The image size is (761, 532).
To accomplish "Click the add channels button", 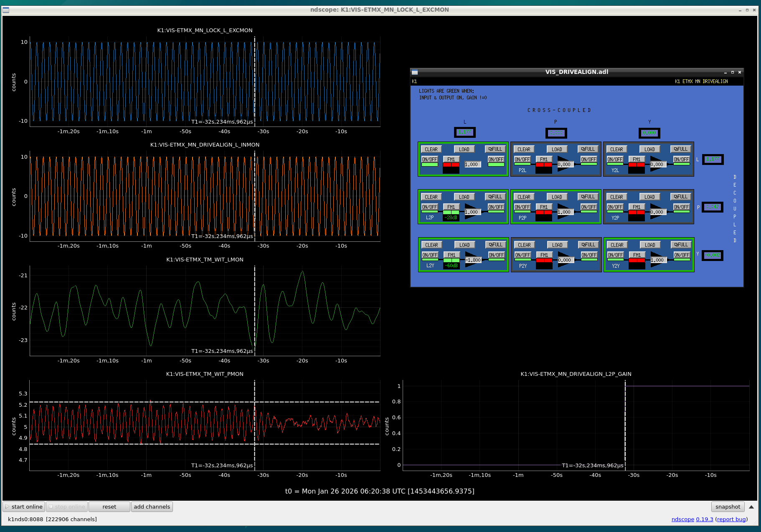I will 152,507.
